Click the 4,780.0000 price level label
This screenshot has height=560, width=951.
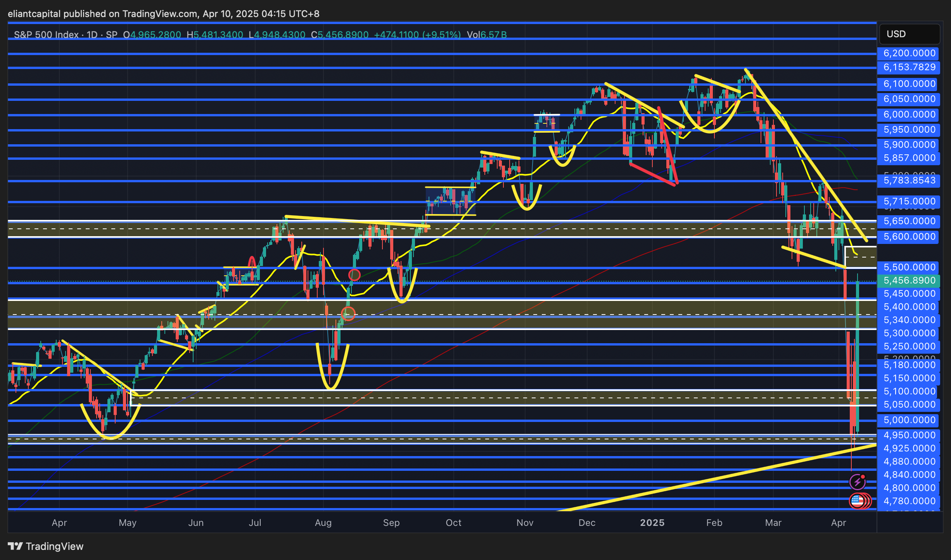909,501
